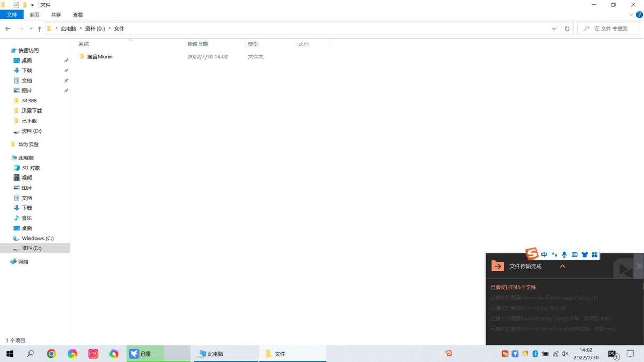Toggle Sogou punctuation mode icon
644x362 pixels.
click(x=554, y=255)
